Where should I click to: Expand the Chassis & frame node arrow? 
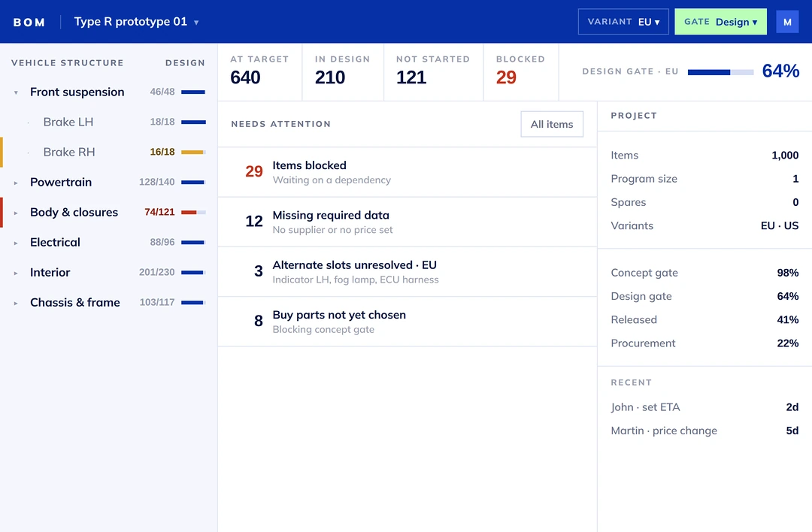pos(16,303)
